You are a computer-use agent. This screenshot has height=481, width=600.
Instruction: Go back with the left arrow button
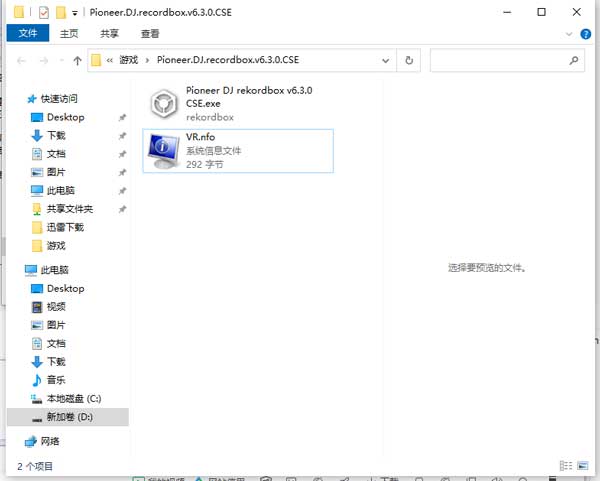tap(21, 60)
